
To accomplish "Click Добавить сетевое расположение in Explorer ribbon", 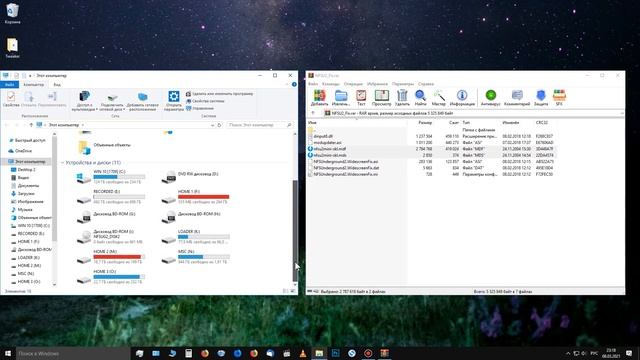I will 142,101.
